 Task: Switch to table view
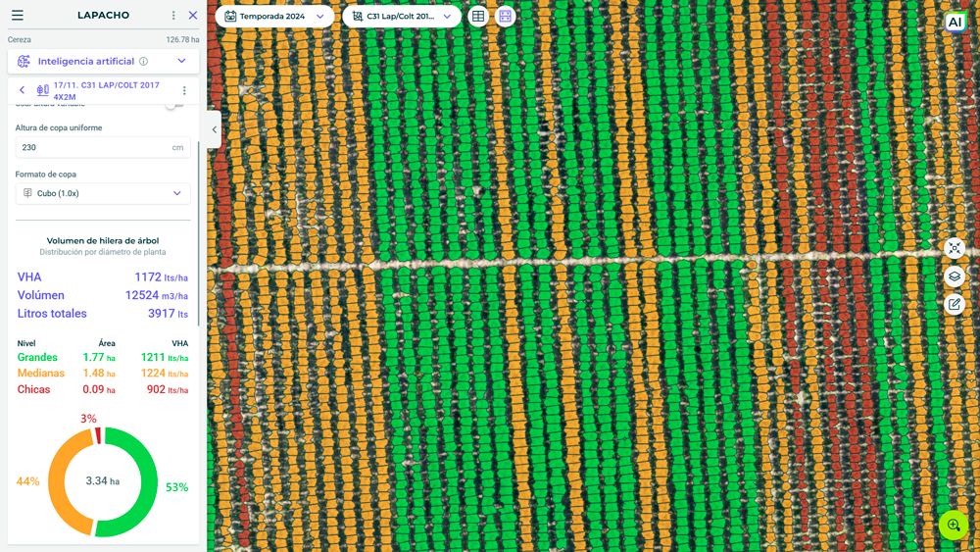[x=478, y=17]
